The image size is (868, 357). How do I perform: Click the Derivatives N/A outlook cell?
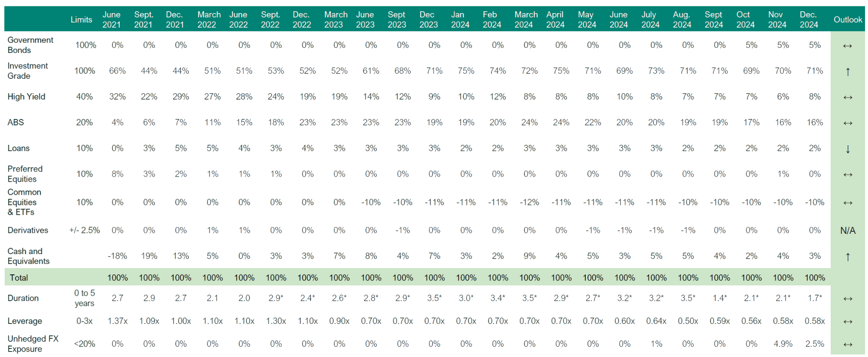[x=848, y=231]
